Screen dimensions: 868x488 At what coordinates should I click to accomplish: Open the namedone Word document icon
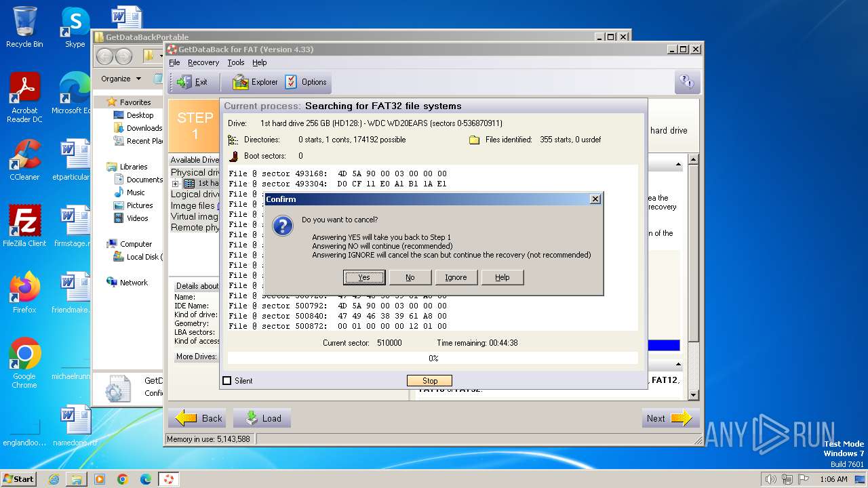(75, 426)
